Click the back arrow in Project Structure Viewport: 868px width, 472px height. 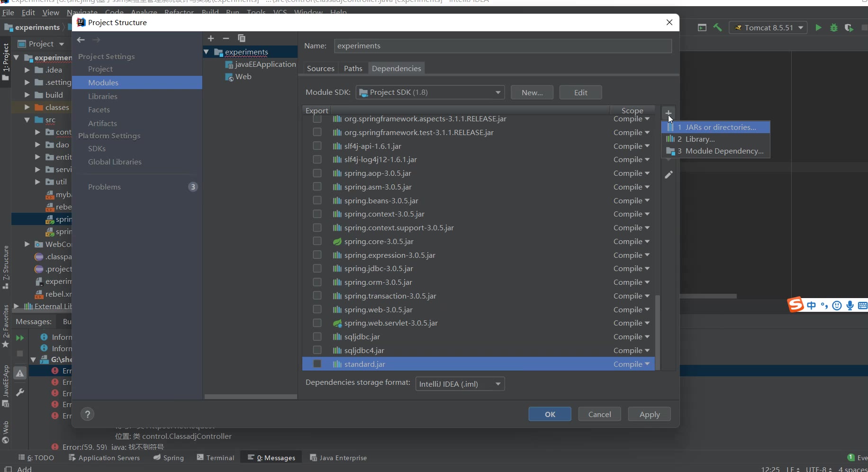tap(81, 40)
